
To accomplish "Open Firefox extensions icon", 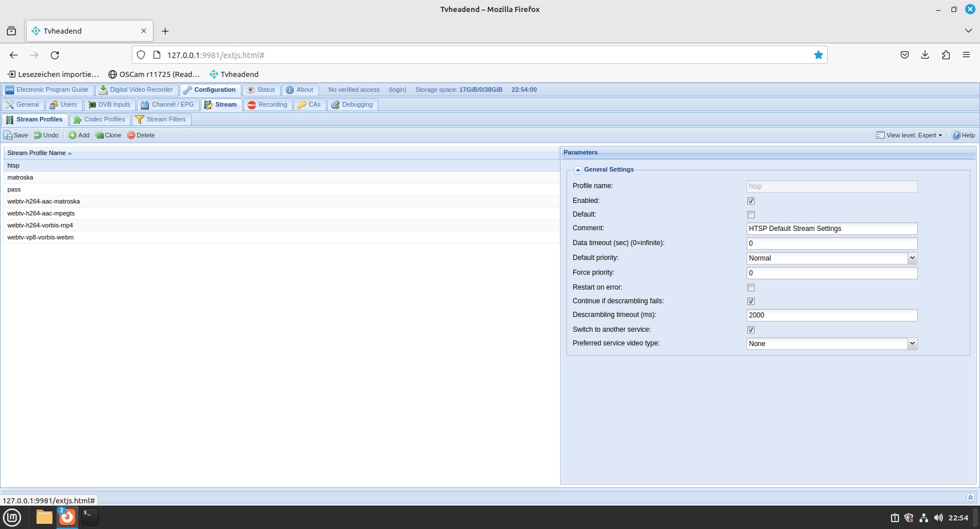I will [946, 55].
